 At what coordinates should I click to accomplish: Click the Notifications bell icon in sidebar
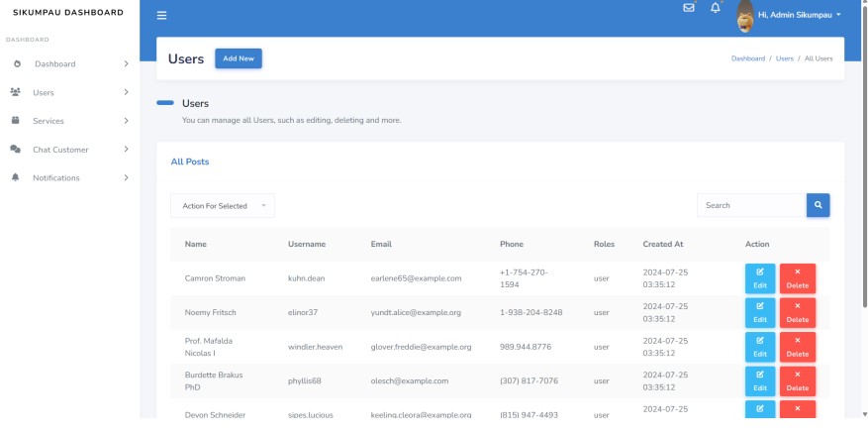point(16,177)
